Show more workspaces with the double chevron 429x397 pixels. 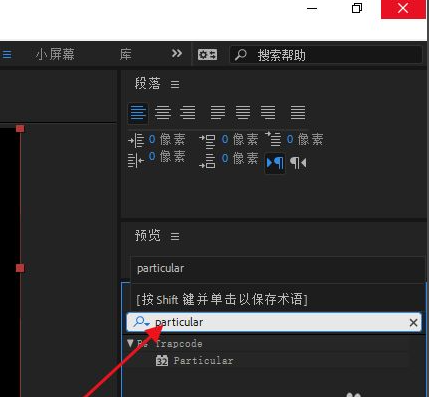coord(177,53)
